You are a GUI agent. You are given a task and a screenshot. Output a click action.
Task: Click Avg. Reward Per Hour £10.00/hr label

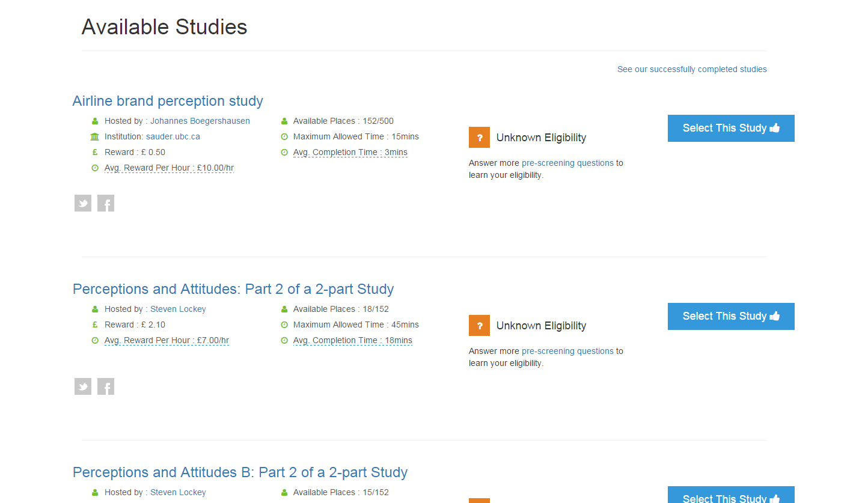pyautogui.click(x=168, y=168)
